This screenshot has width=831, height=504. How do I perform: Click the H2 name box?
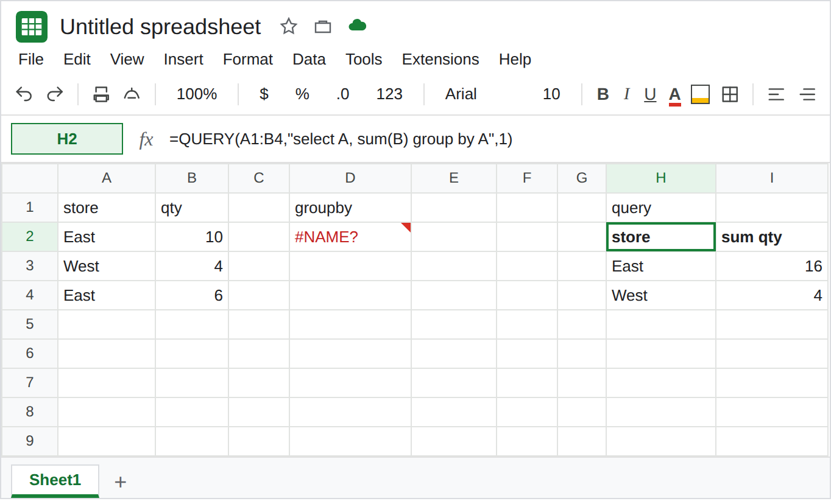(x=67, y=139)
